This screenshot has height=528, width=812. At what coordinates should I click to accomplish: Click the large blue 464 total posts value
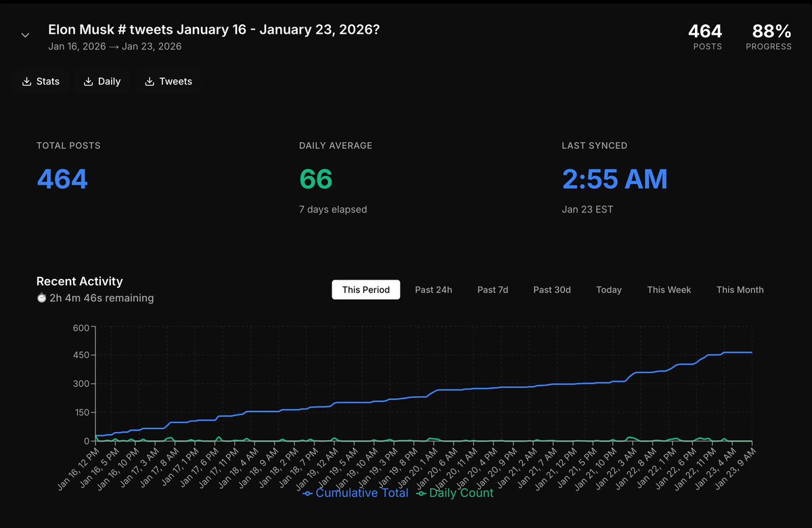point(62,179)
